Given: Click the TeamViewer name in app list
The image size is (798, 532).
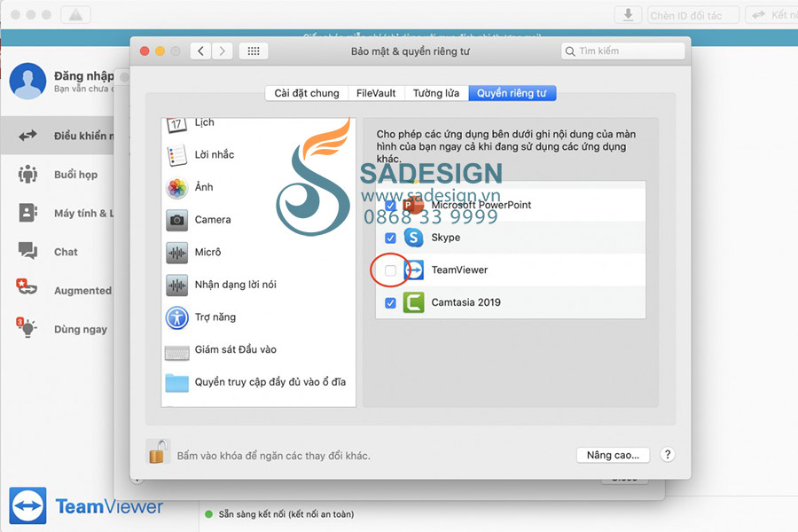Looking at the screenshot, I should pos(459,270).
